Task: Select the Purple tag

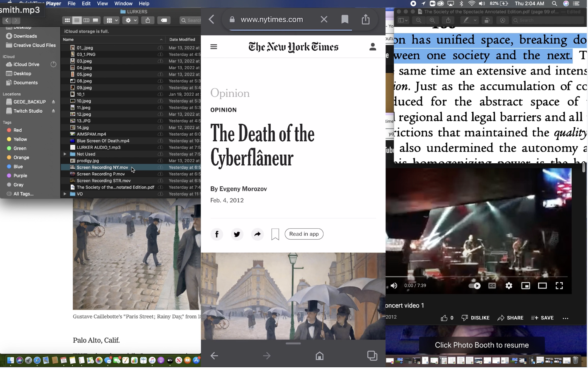Action: tap(20, 176)
